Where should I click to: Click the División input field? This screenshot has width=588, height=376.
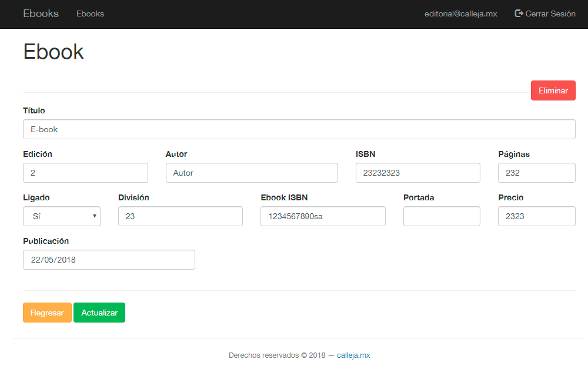point(180,216)
